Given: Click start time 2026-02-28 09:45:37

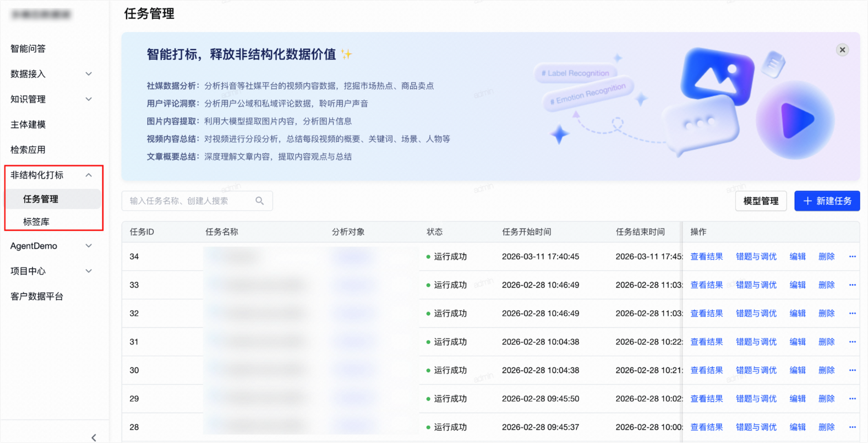Looking at the screenshot, I should tap(541, 427).
